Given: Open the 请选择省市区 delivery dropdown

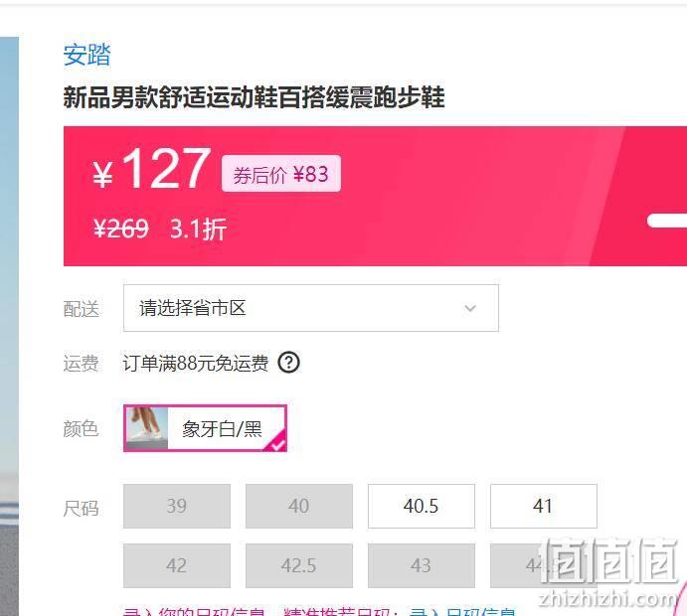Looking at the screenshot, I should point(310,308).
